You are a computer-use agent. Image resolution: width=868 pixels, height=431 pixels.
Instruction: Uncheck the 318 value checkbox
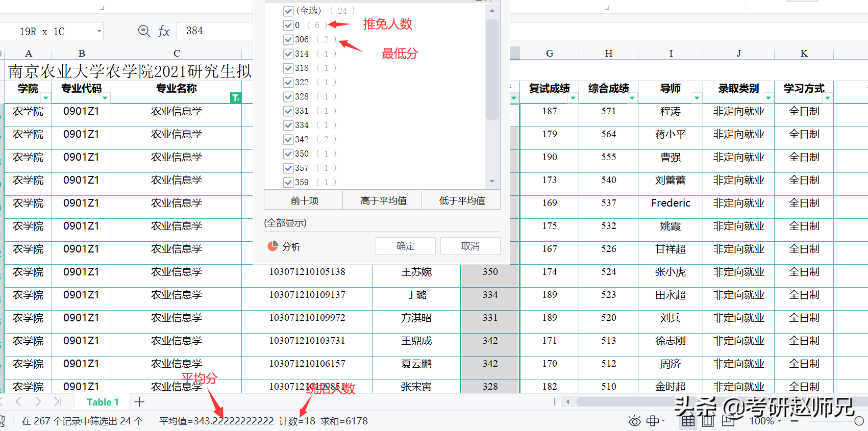point(288,68)
